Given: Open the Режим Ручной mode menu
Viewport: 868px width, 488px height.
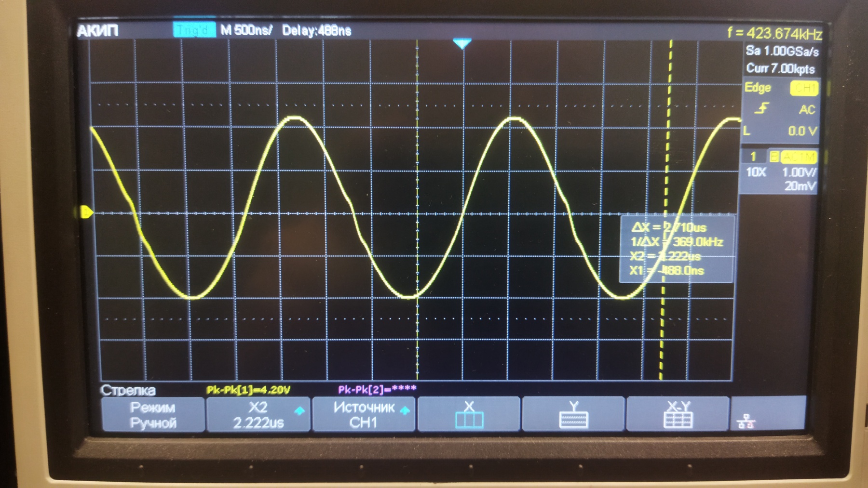Looking at the screenshot, I should 153,415.
